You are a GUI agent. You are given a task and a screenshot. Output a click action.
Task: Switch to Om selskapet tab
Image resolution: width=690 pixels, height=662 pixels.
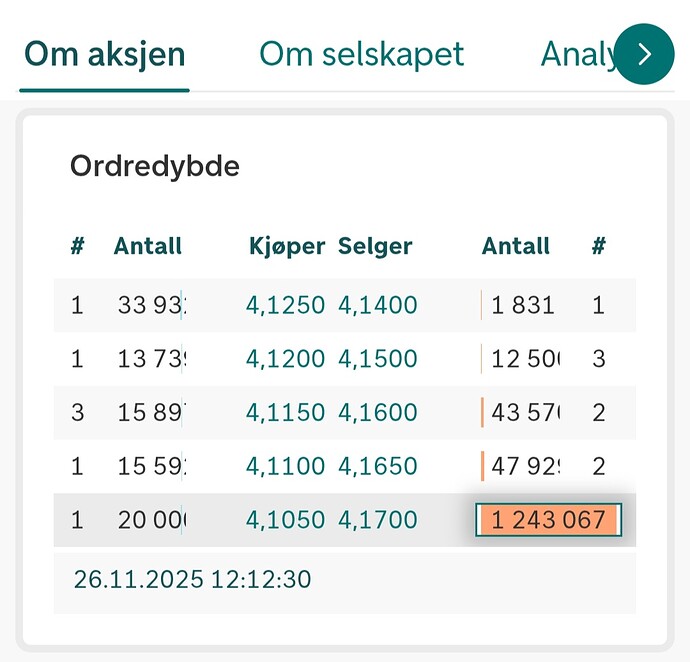pos(362,54)
